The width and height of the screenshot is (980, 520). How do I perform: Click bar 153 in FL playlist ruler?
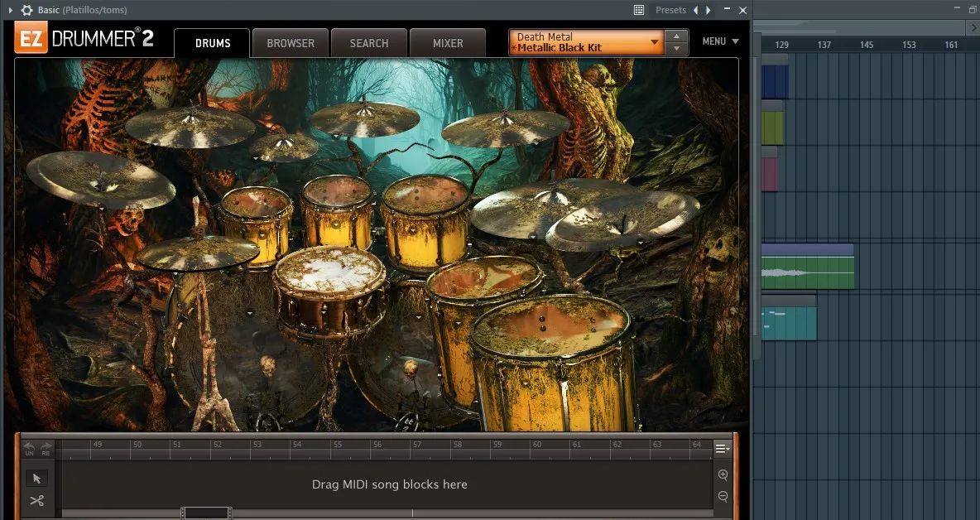[909, 45]
